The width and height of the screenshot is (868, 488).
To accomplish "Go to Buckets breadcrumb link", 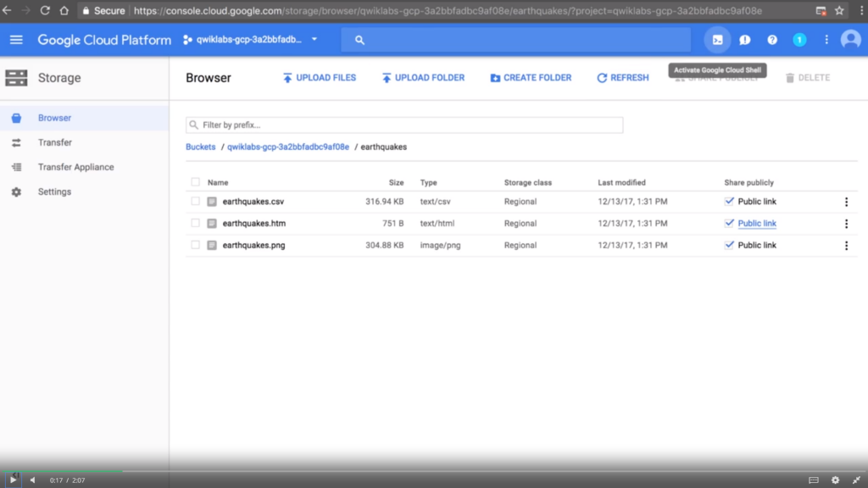I will click(x=200, y=147).
